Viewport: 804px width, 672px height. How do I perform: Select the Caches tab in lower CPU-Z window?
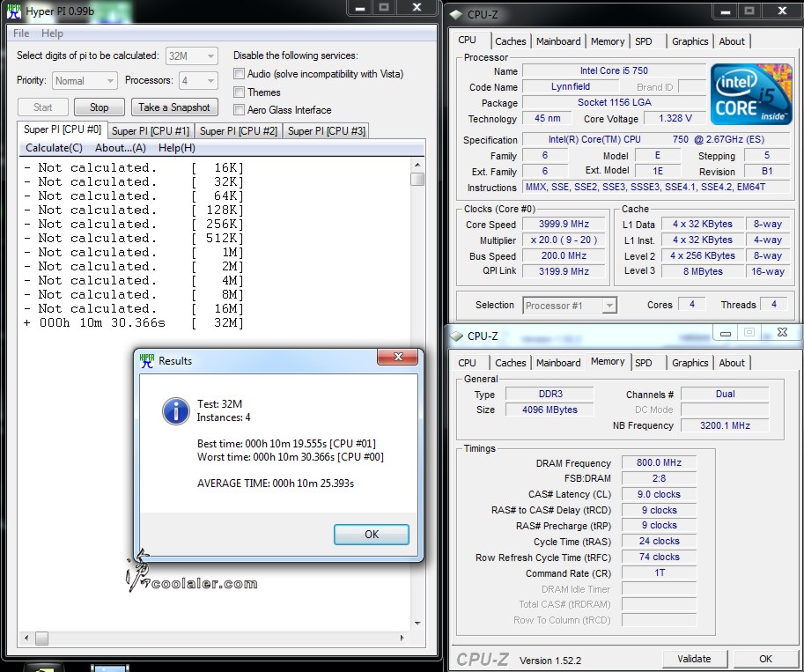510,363
